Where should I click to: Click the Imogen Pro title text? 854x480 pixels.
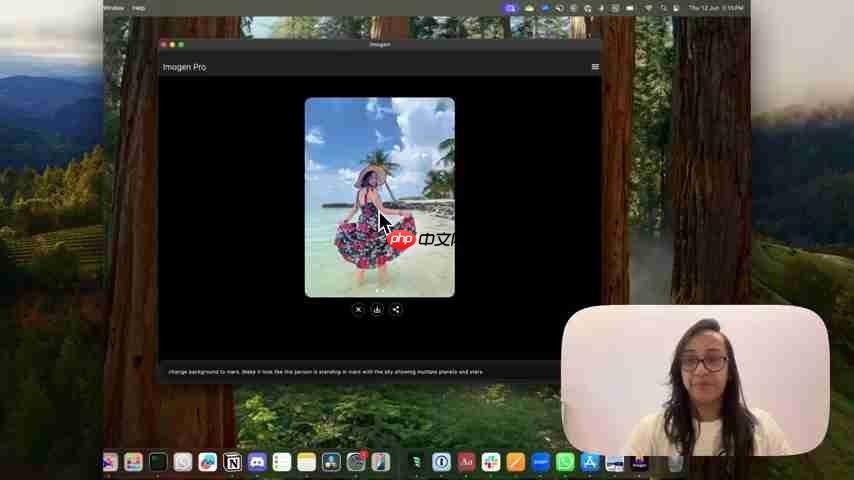tap(185, 67)
